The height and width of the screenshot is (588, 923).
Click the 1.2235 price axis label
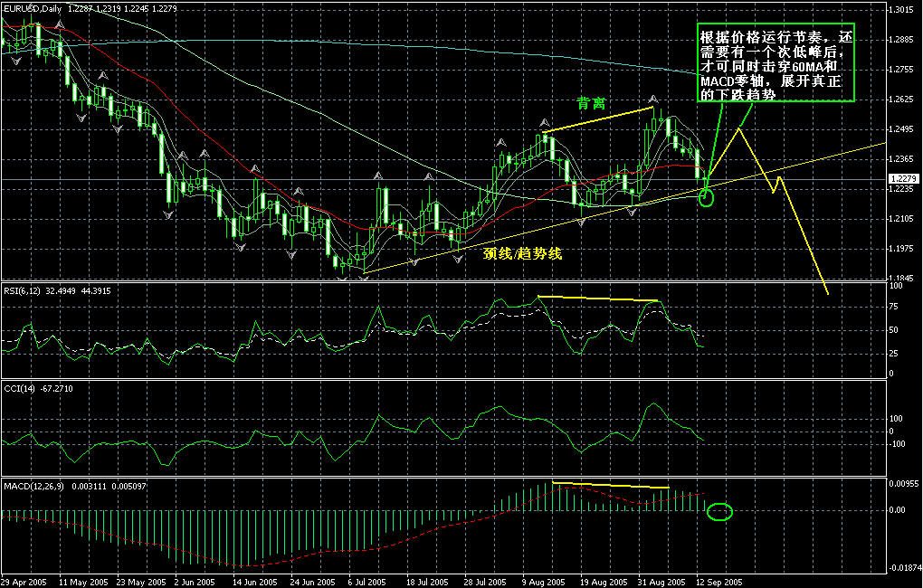coord(901,189)
